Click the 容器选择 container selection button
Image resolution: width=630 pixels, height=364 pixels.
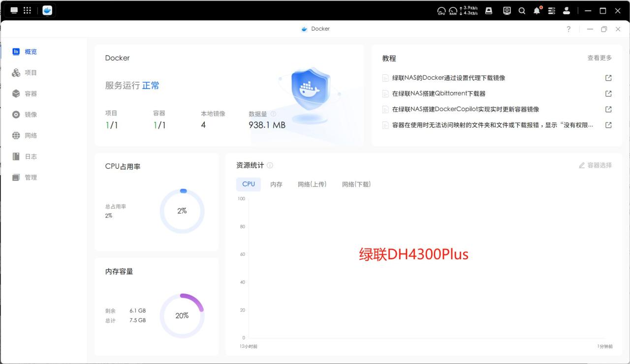pos(595,165)
